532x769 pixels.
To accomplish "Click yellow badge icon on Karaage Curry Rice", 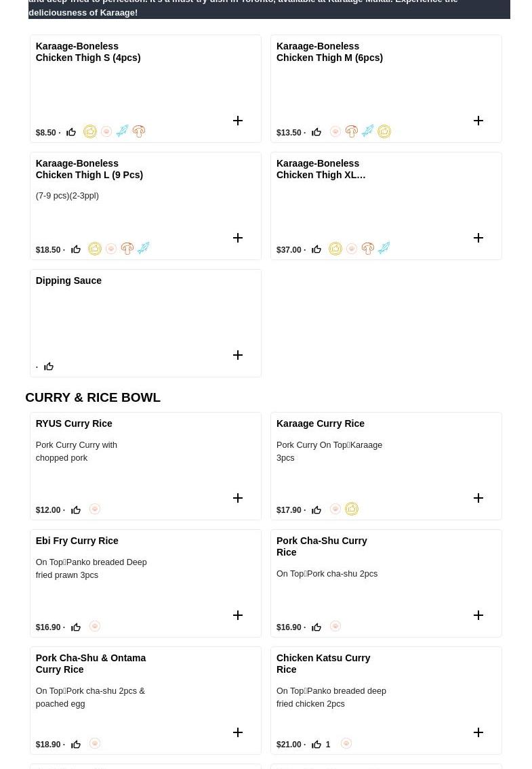I will point(352,509).
